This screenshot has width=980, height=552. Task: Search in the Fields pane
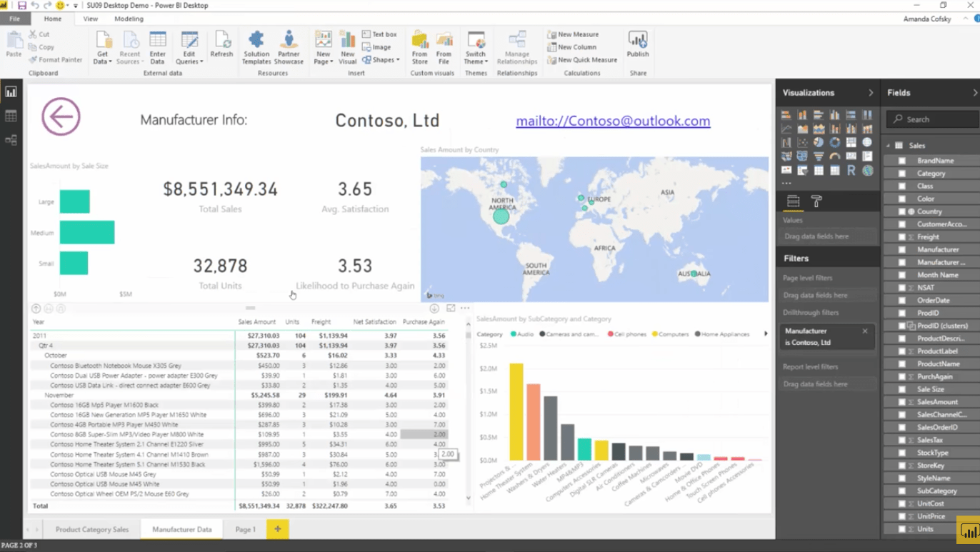(933, 119)
